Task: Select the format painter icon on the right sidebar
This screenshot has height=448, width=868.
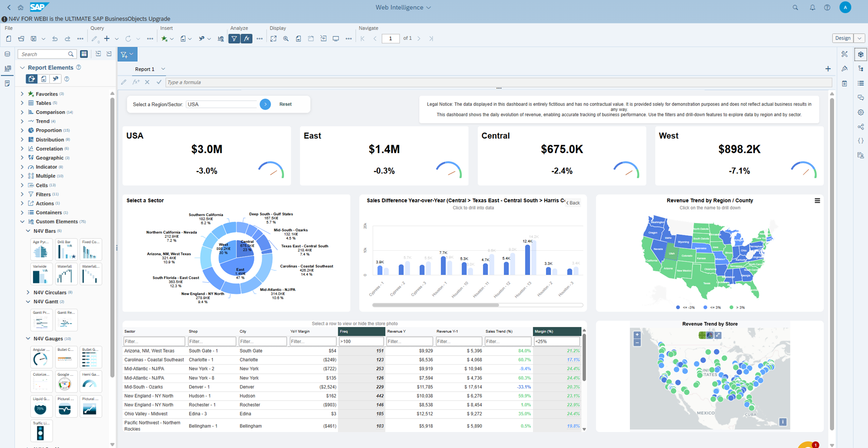Action: pos(845,69)
